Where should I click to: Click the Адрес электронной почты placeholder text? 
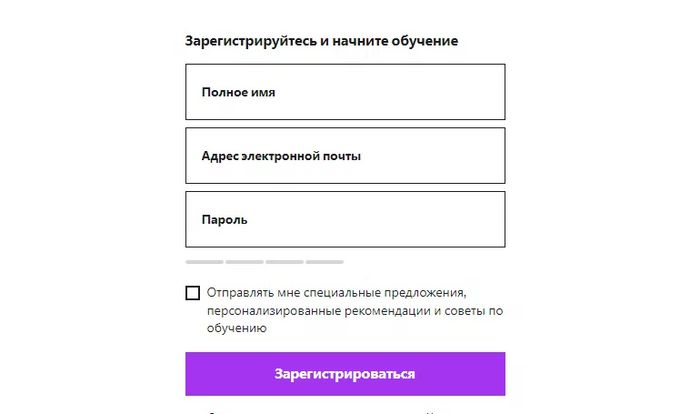(x=281, y=156)
